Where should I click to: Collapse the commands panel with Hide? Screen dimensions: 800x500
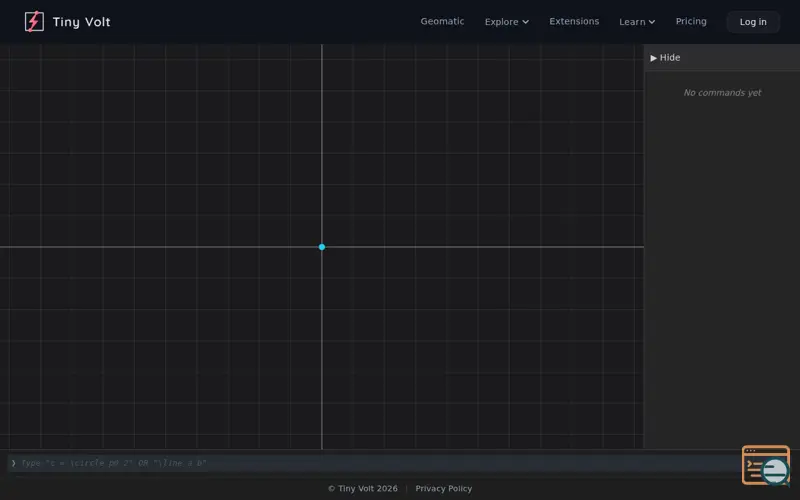click(x=665, y=58)
